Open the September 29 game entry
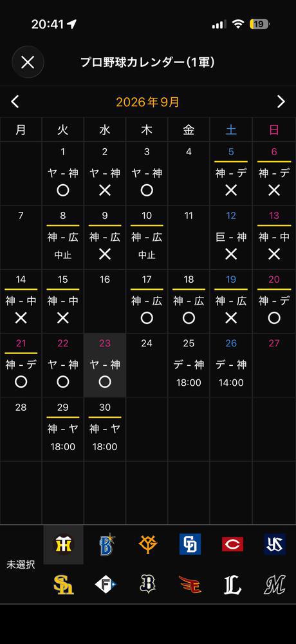Viewport: 296px width, 644px height. tap(63, 429)
